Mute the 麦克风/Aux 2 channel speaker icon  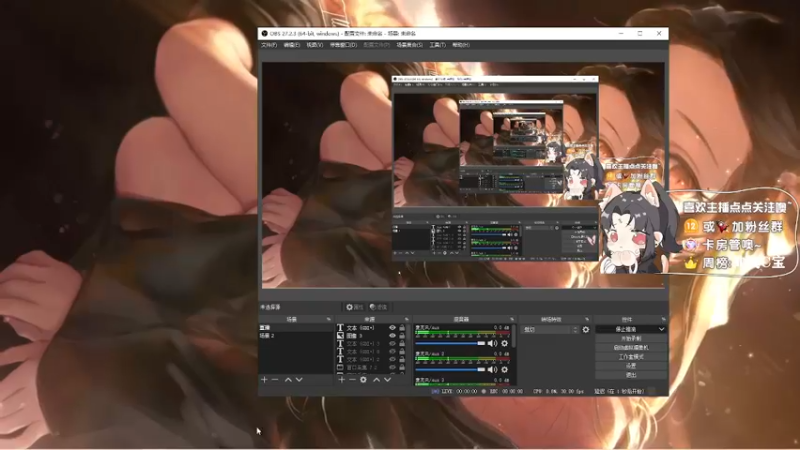coord(492,369)
